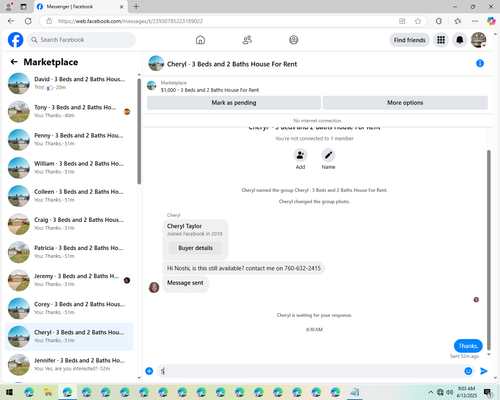The width and height of the screenshot is (500, 400).
Task: Open the Friends icon in top navigation
Action: (x=247, y=40)
